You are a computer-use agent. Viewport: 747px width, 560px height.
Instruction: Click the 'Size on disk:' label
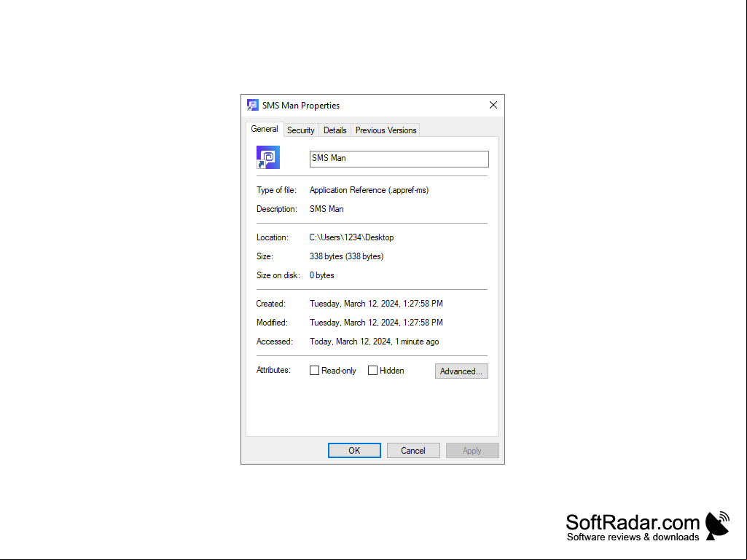click(278, 275)
